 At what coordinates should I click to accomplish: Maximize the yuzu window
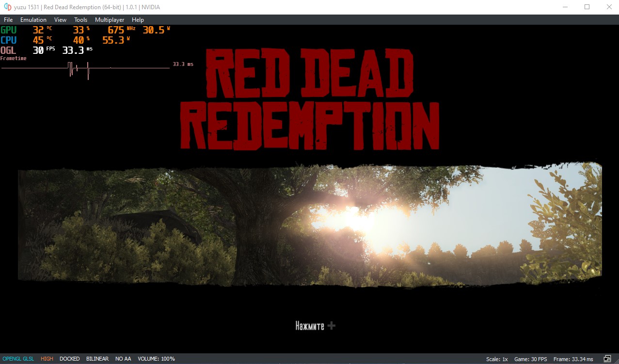point(587,7)
